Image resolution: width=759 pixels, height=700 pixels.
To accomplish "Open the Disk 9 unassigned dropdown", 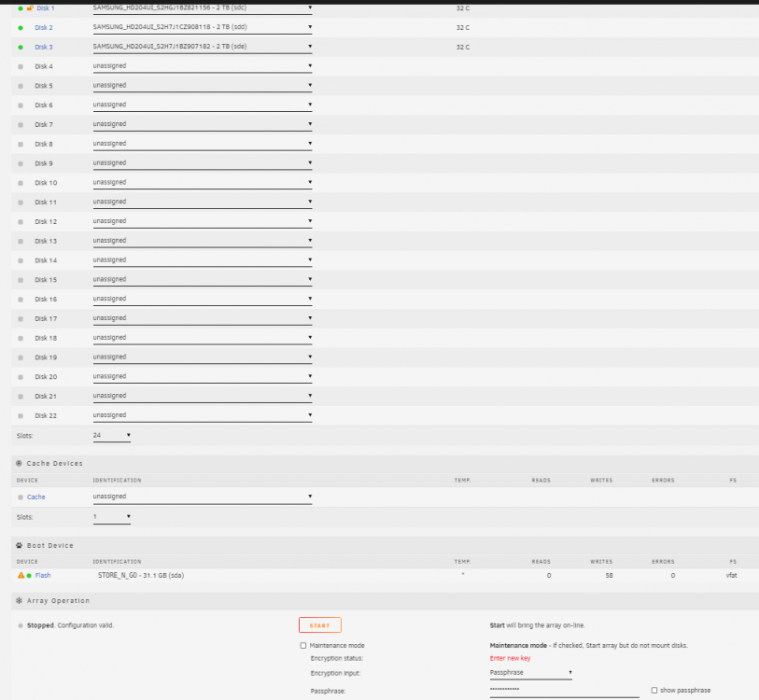I will [203, 163].
